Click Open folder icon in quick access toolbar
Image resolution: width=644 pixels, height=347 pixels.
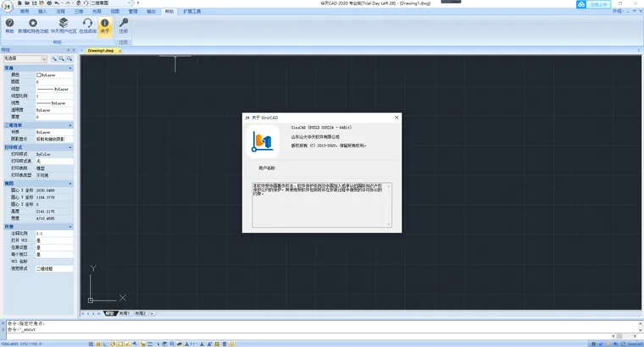tap(27, 3)
